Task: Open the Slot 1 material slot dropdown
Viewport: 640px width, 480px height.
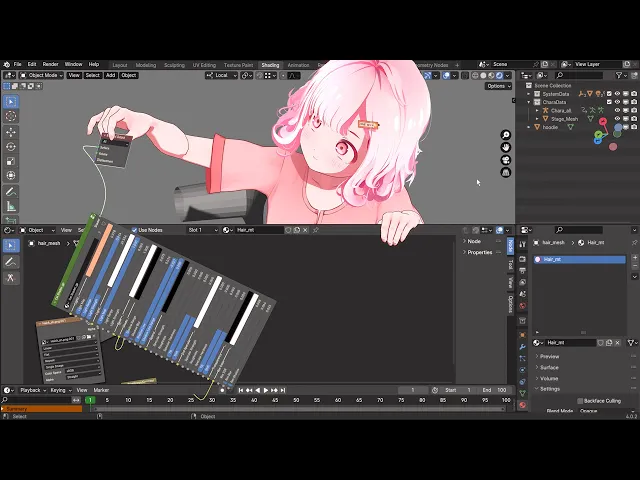Action: coord(203,230)
